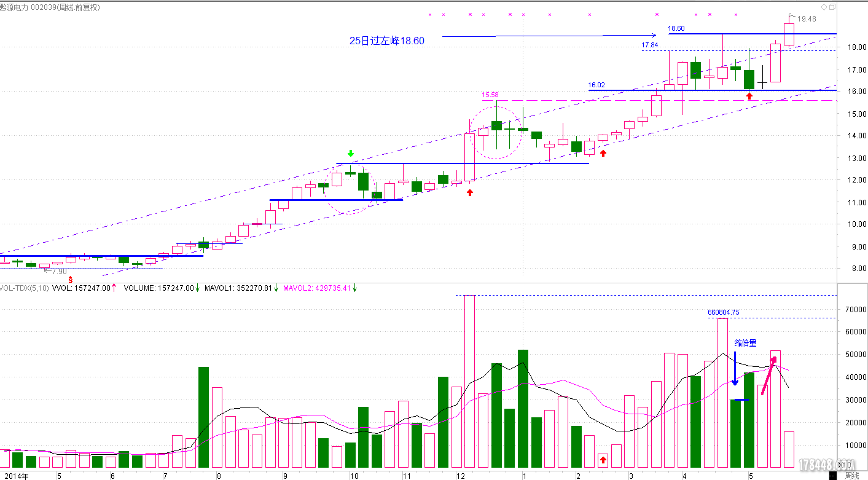Click the small black box left of 周线

(x=832, y=476)
